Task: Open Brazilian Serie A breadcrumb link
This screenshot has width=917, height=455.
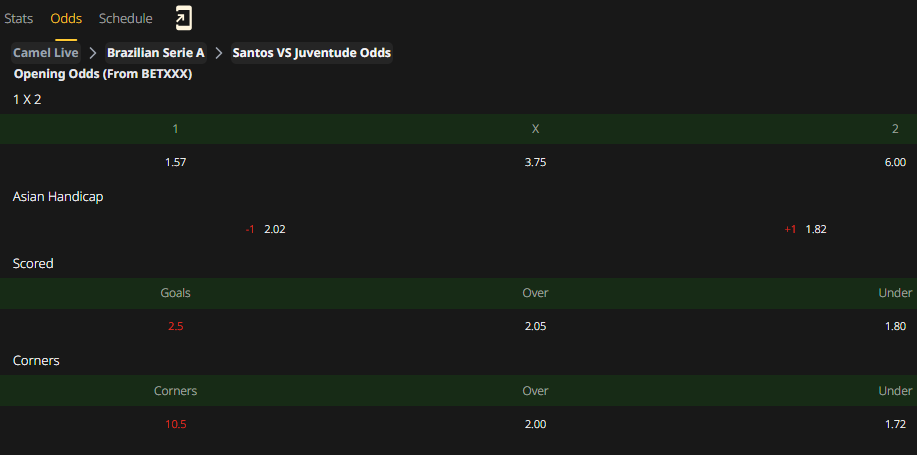Action: (156, 53)
